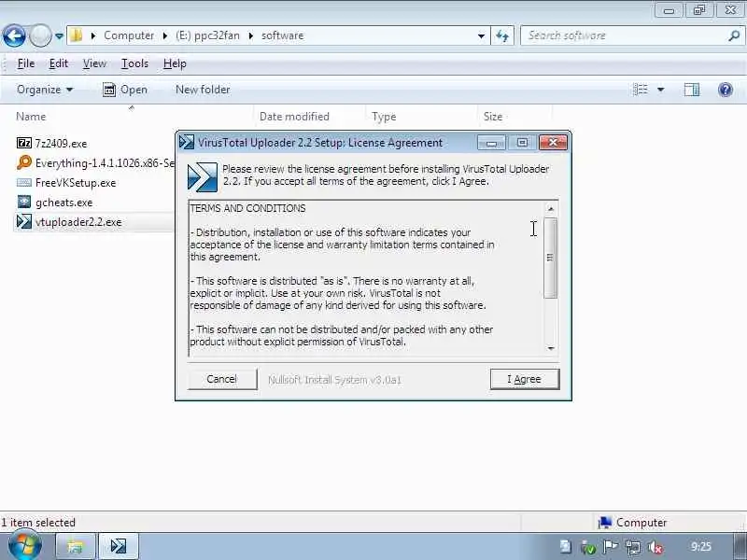
Task: Minimize the VirusTotal setup dialog
Action: point(491,143)
